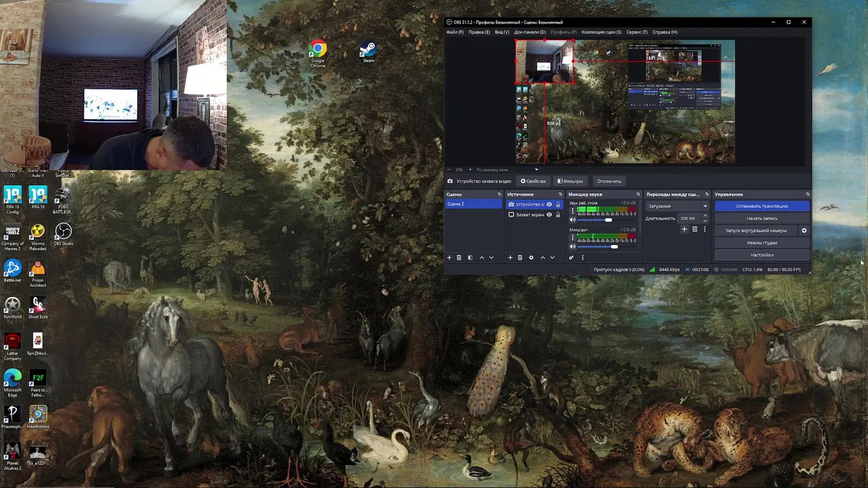868x488 pixels.
Task: Click Режим студии button
Action: [x=762, y=243]
